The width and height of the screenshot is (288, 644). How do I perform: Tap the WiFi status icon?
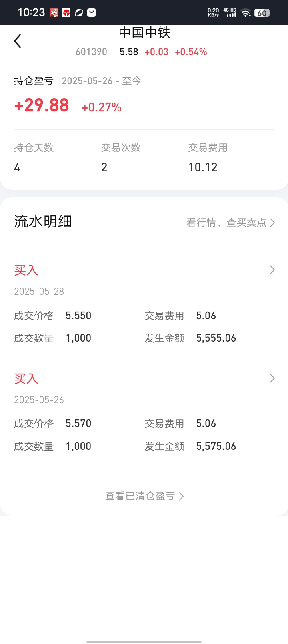pos(246,13)
